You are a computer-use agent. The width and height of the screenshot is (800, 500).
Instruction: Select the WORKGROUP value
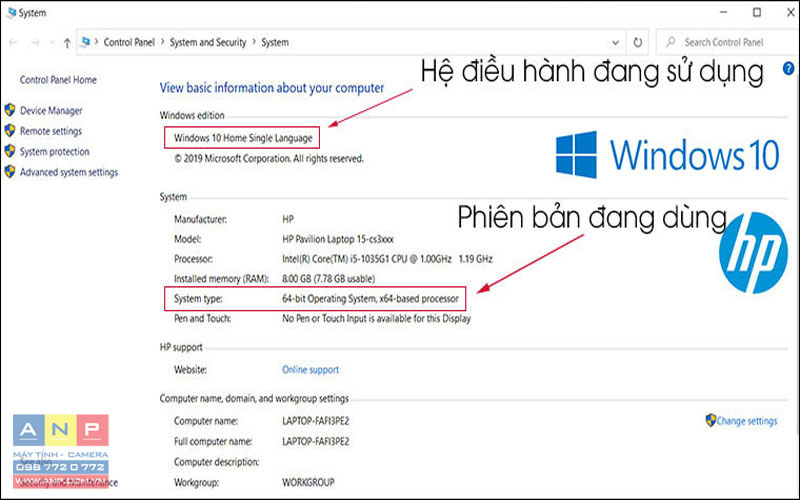(308, 483)
